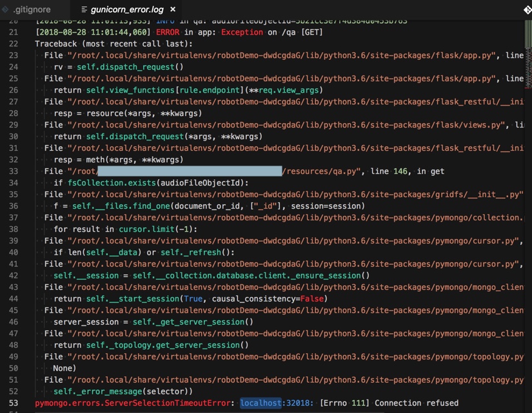Click the highlighted 'localhost' word on line 53

[261, 403]
